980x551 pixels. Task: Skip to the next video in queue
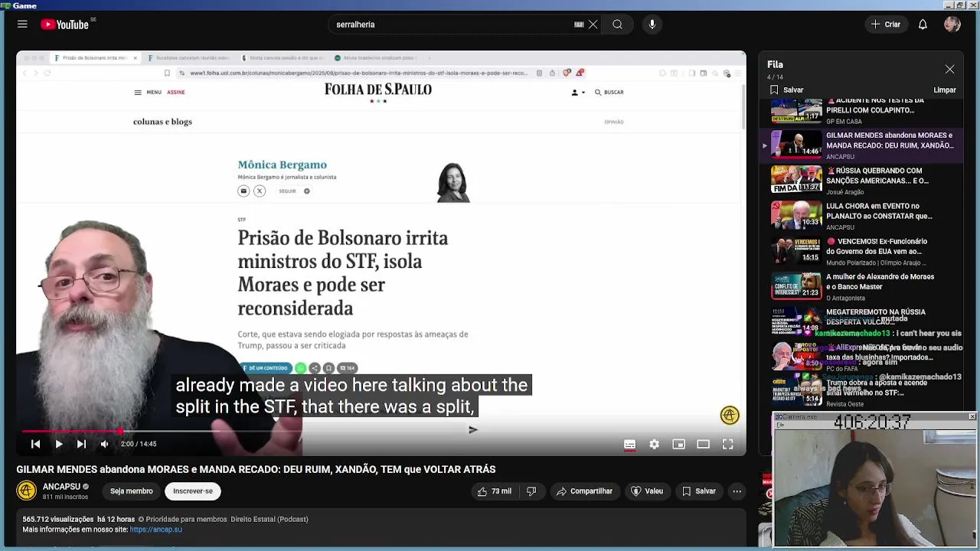coord(81,444)
